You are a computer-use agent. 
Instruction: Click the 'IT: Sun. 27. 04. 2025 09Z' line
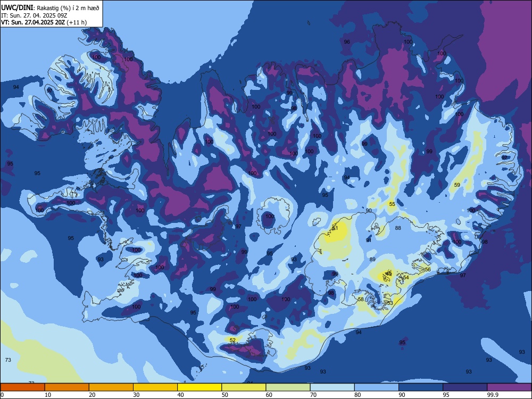point(34,15)
